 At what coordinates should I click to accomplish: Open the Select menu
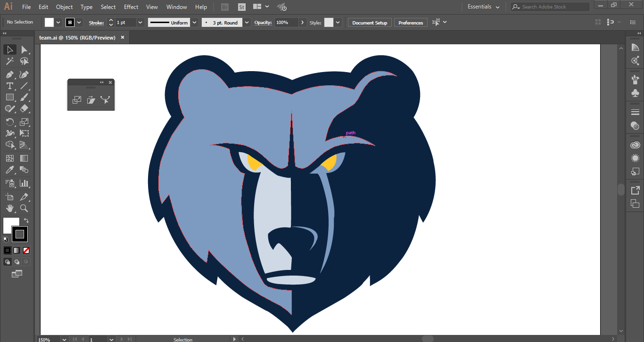[108, 7]
